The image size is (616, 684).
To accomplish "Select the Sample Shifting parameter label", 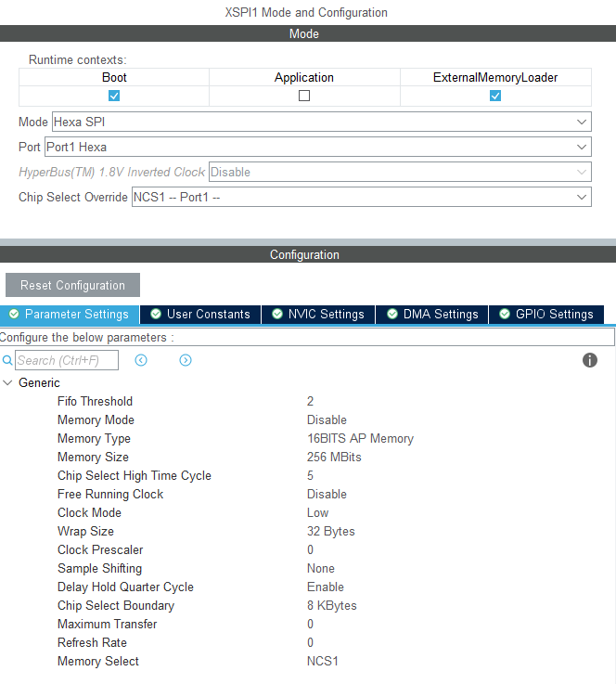I will pyautogui.click(x=100, y=568).
